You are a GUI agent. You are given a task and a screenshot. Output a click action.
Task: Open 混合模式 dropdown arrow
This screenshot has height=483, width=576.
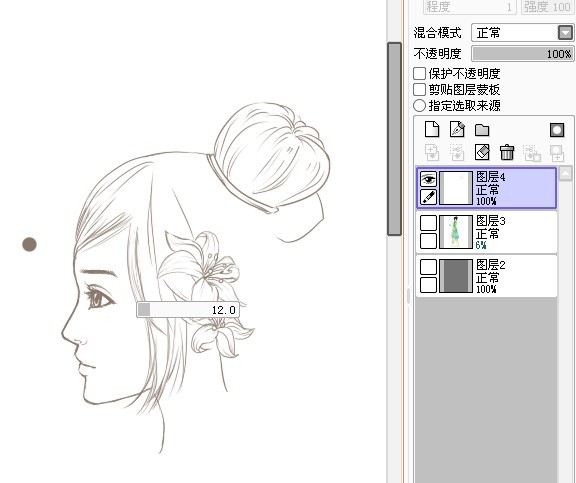tap(565, 33)
